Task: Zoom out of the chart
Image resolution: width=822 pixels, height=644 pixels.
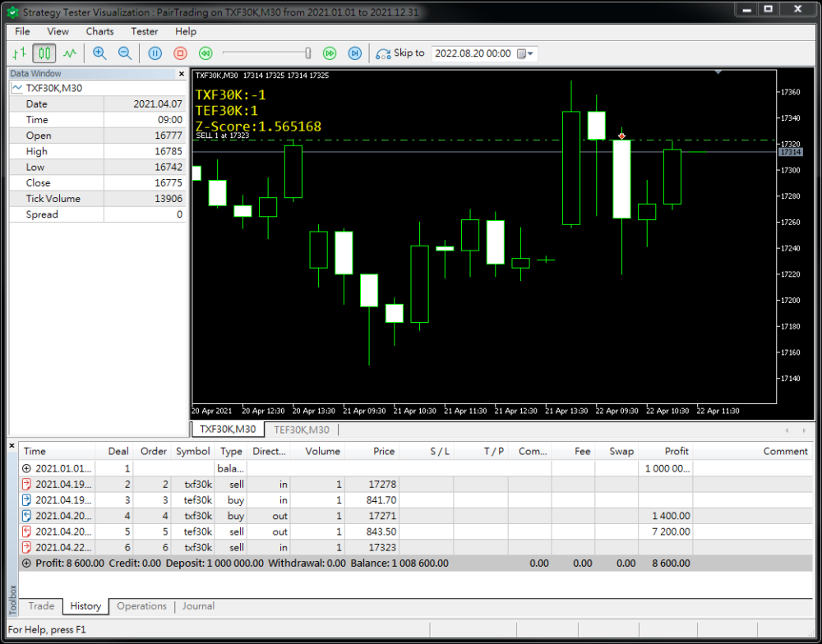Action: pos(125,53)
